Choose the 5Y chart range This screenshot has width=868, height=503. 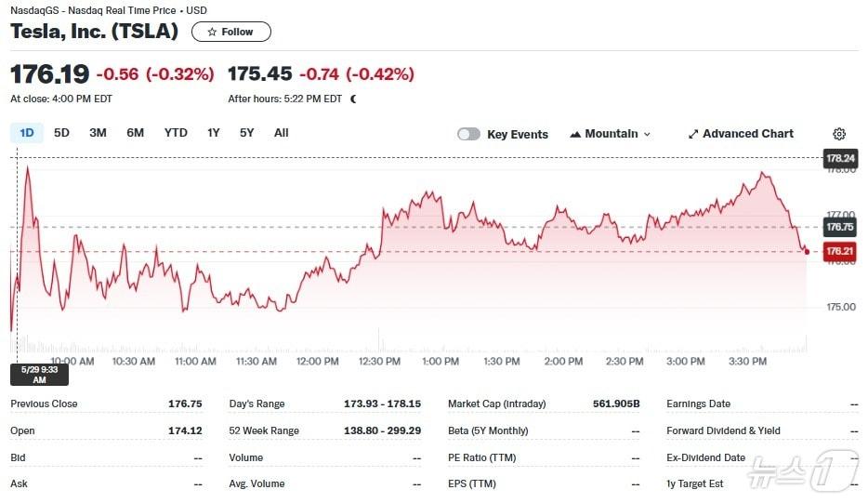(x=246, y=133)
